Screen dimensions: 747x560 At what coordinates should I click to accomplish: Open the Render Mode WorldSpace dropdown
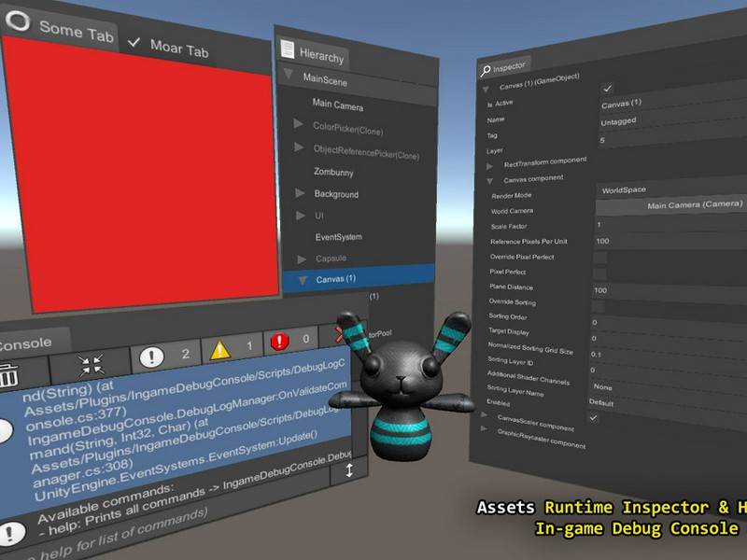pyautogui.click(x=671, y=188)
